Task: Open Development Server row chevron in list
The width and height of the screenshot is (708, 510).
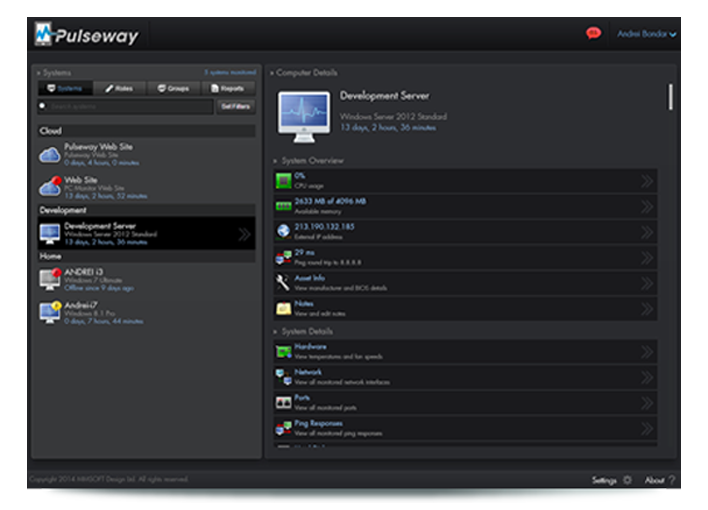Action: pyautogui.click(x=244, y=234)
